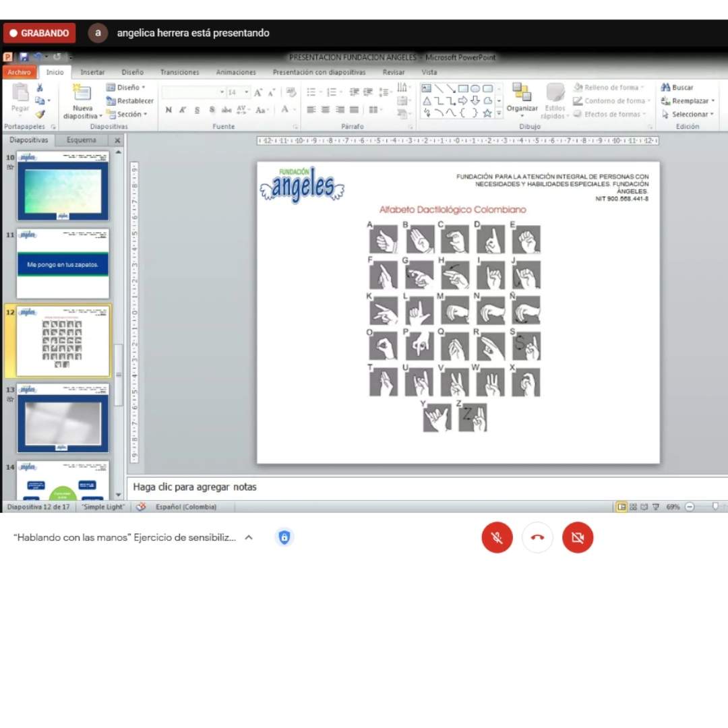The width and height of the screenshot is (728, 728).
Task: Select slide 11 thumbnail
Action: [63, 264]
